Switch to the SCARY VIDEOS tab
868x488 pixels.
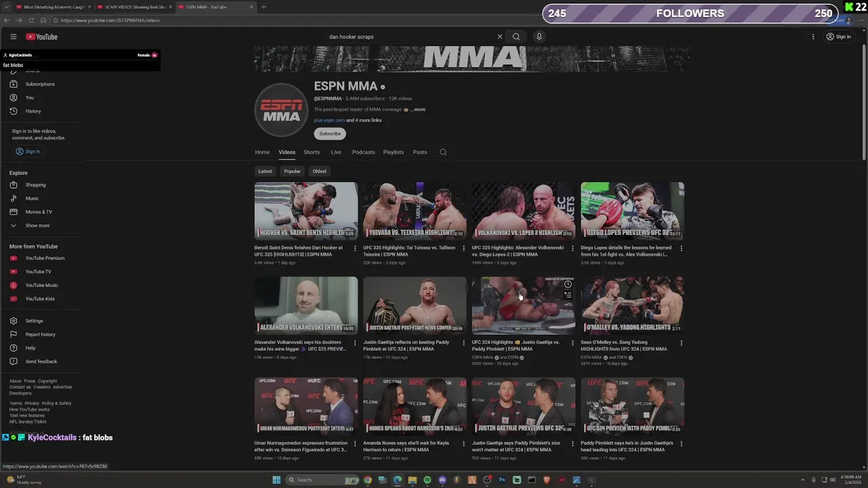pyautogui.click(x=134, y=7)
